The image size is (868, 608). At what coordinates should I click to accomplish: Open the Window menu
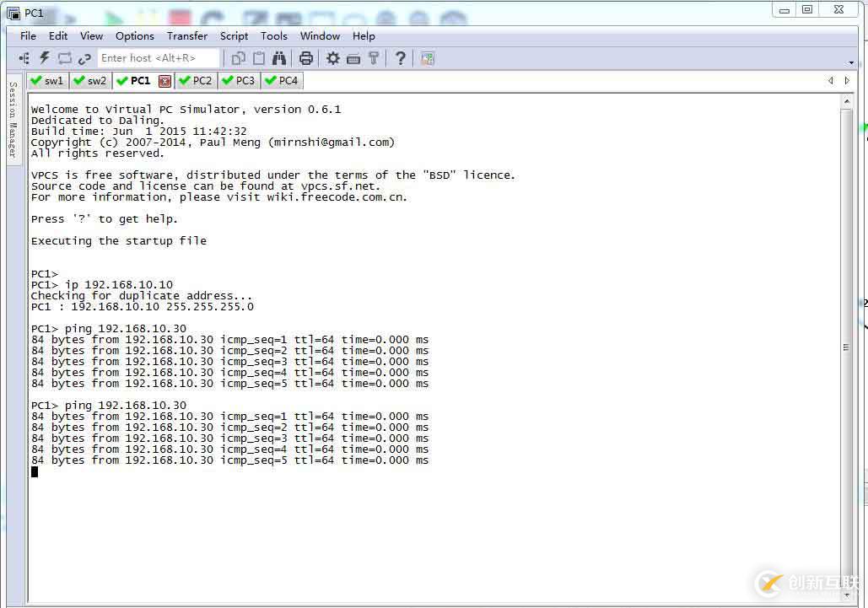click(x=320, y=36)
